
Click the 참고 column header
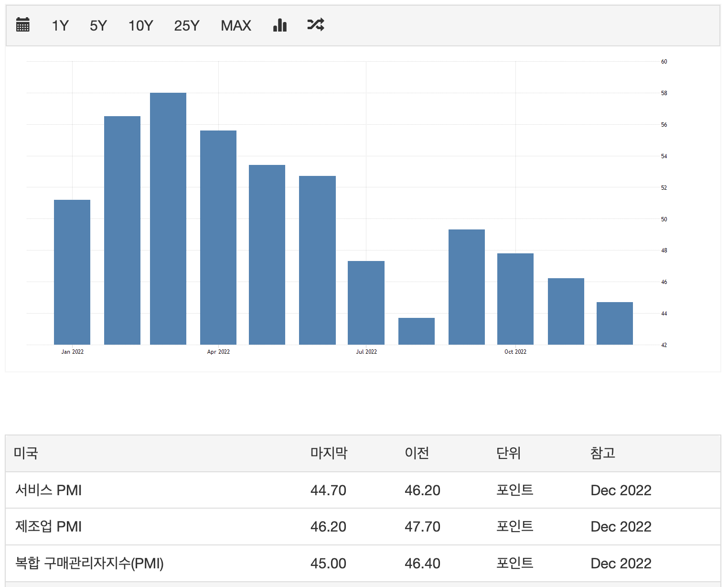coord(603,453)
